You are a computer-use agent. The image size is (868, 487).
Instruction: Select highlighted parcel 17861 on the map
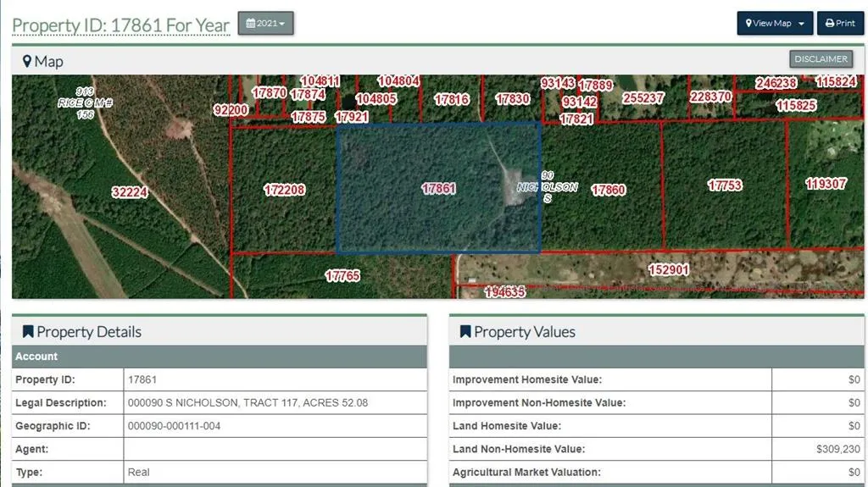click(438, 189)
